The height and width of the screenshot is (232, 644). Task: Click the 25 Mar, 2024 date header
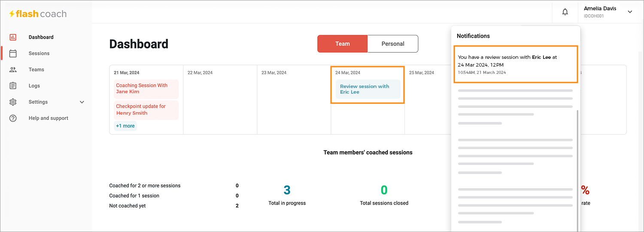point(422,73)
